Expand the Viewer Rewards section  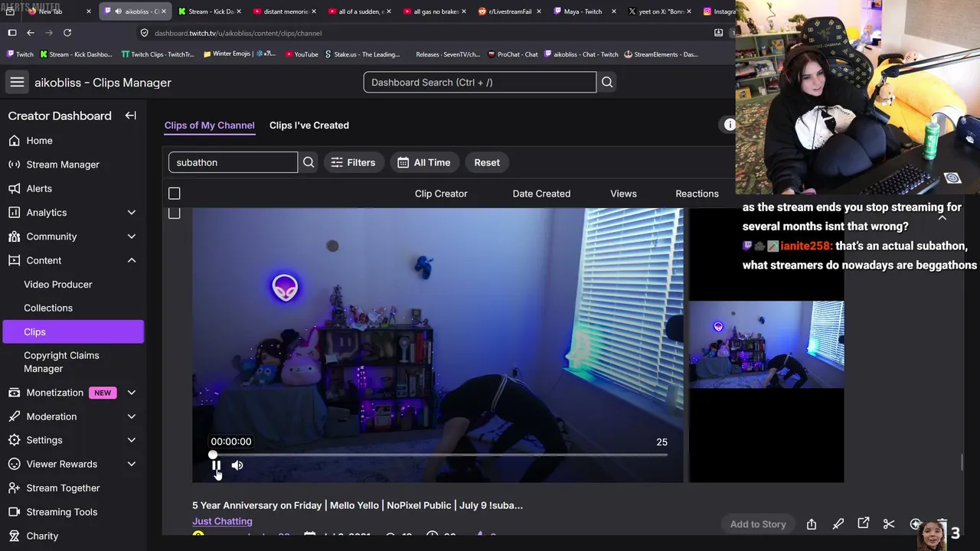(131, 464)
